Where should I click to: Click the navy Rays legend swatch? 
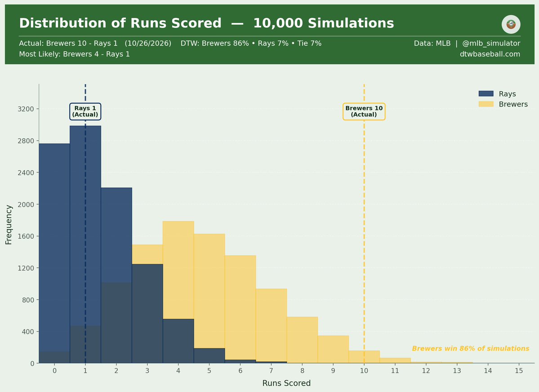[486, 94]
